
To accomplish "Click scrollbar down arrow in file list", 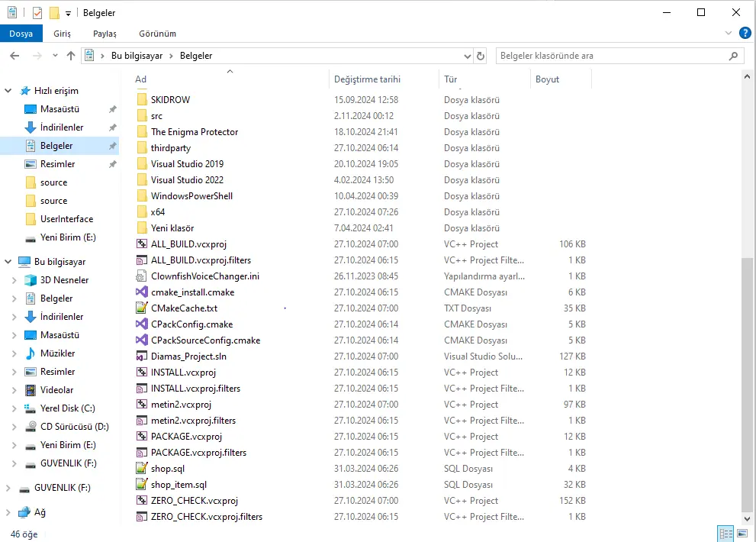I will point(747,519).
